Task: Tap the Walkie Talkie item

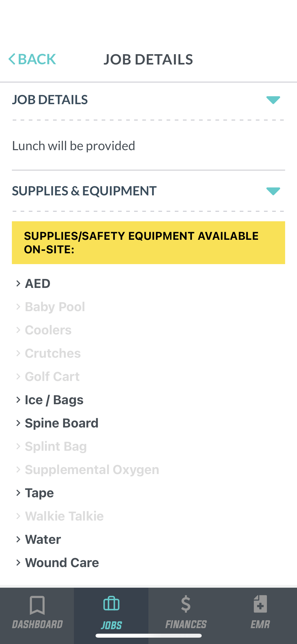Action: point(64,516)
